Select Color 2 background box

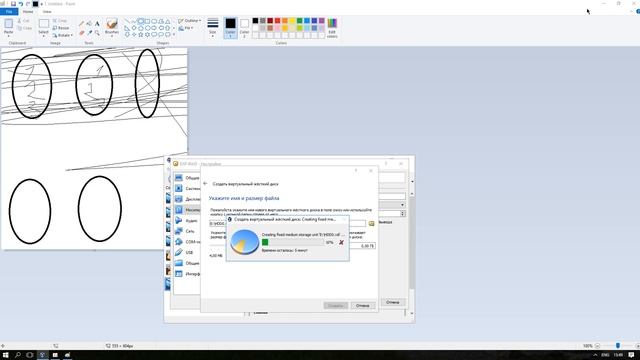pos(244,28)
